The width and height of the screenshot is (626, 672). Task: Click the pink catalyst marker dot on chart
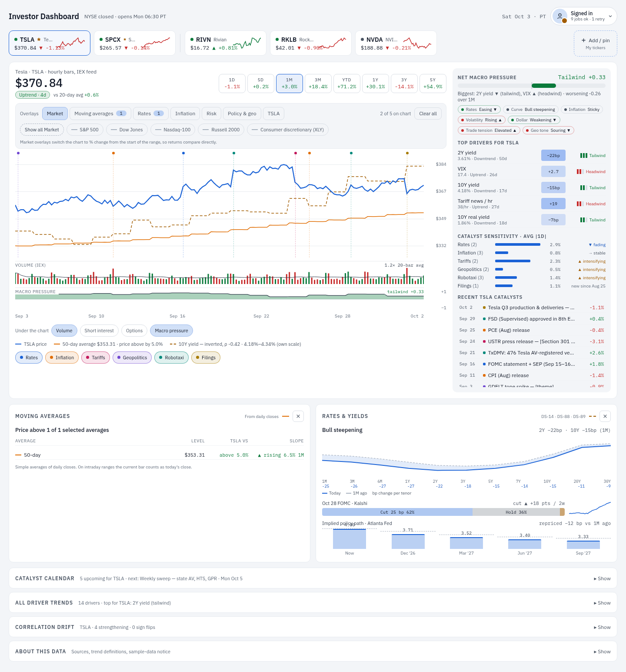point(296,153)
